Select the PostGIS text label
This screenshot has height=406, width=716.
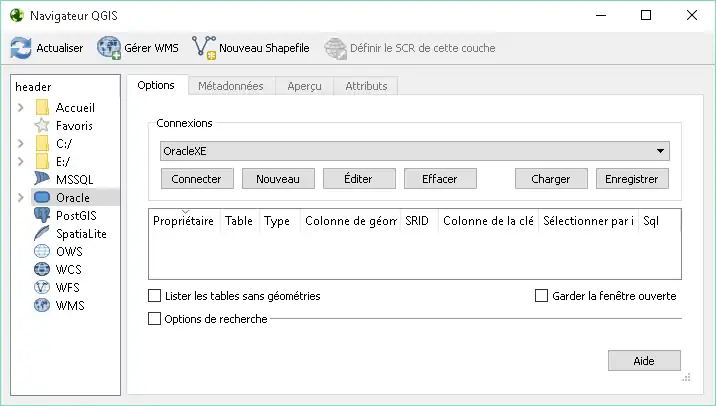pos(76,216)
